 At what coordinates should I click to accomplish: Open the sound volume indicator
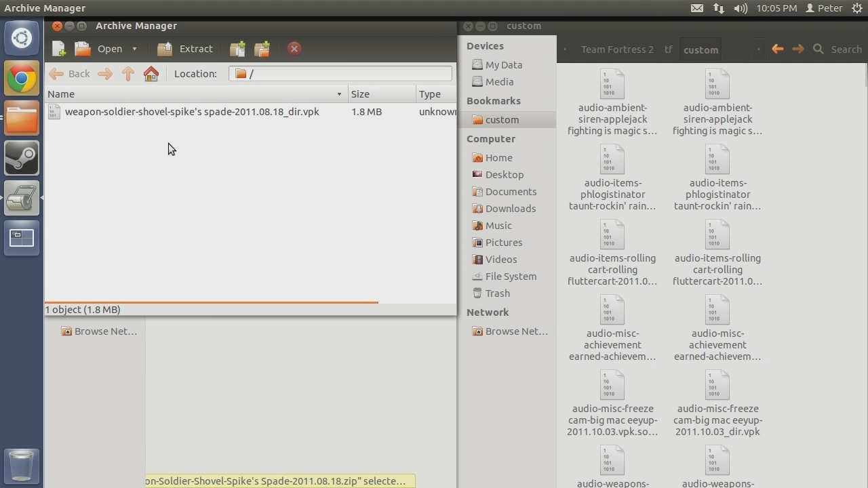pyautogui.click(x=741, y=8)
